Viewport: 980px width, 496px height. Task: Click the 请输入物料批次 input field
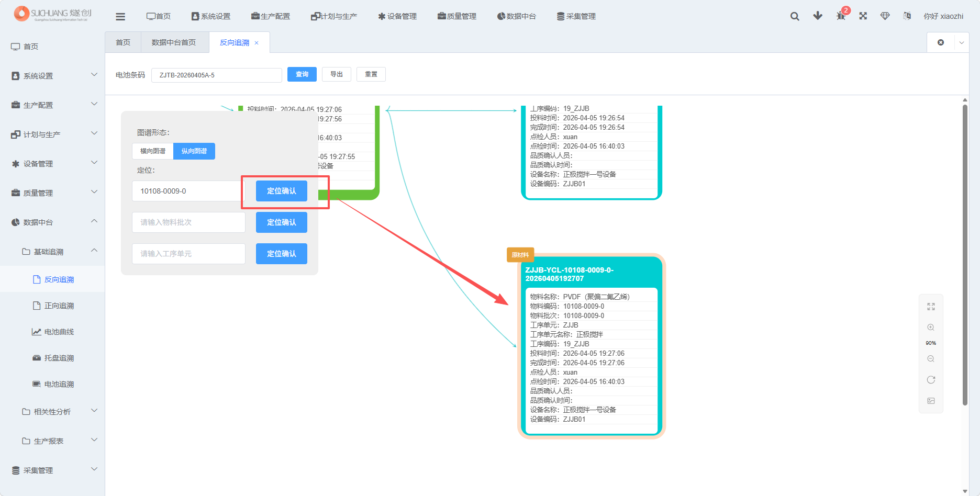tap(188, 222)
